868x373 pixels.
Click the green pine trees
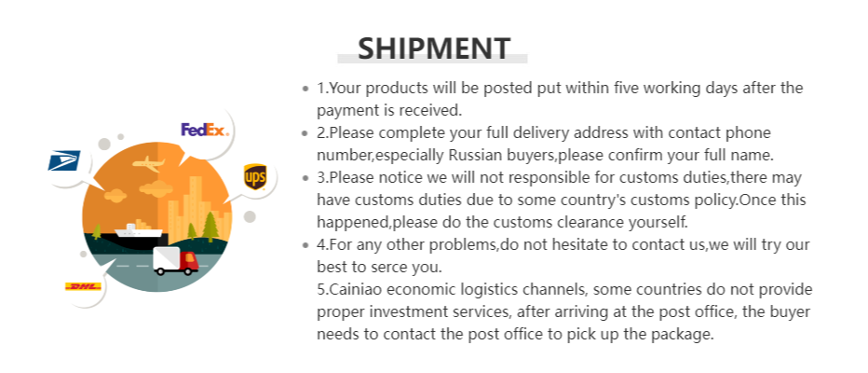click(210, 224)
